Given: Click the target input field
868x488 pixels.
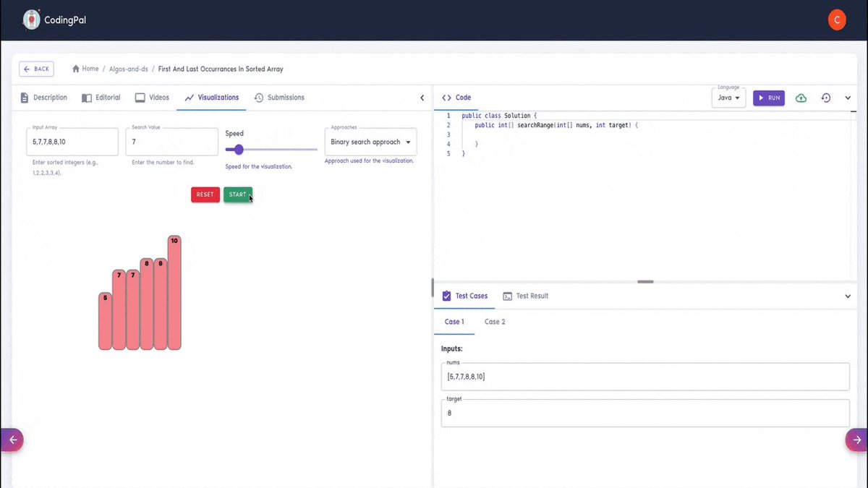Looking at the screenshot, I should coord(645,413).
